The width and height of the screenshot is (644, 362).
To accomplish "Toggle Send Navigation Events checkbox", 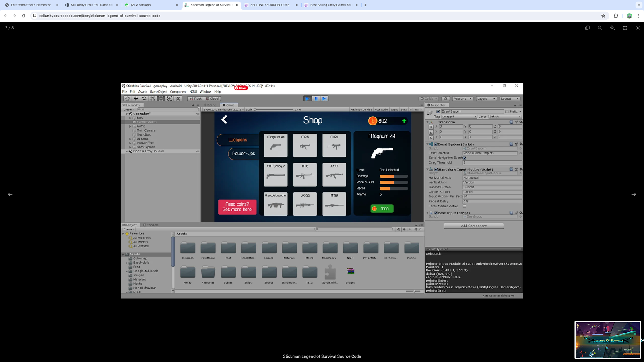I will [464, 158].
